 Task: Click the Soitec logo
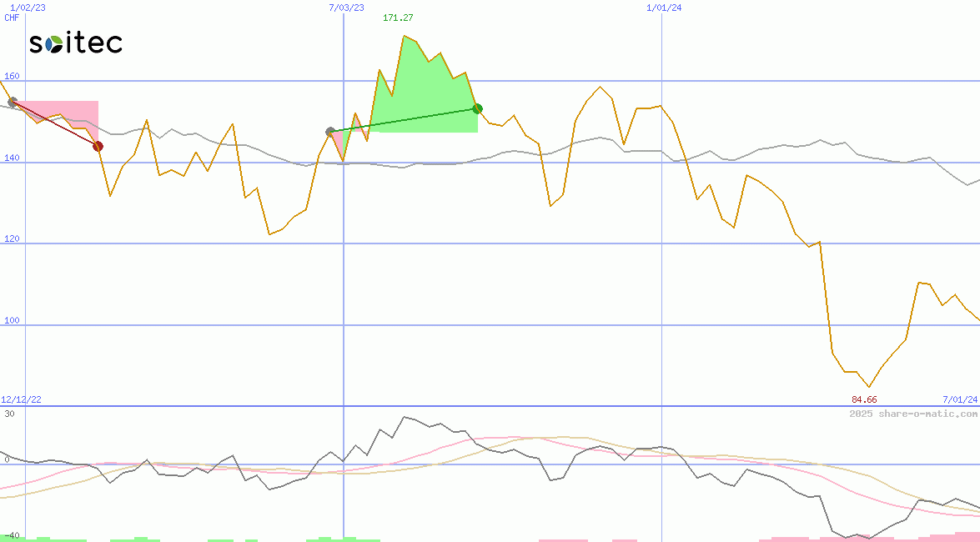pos(76,43)
